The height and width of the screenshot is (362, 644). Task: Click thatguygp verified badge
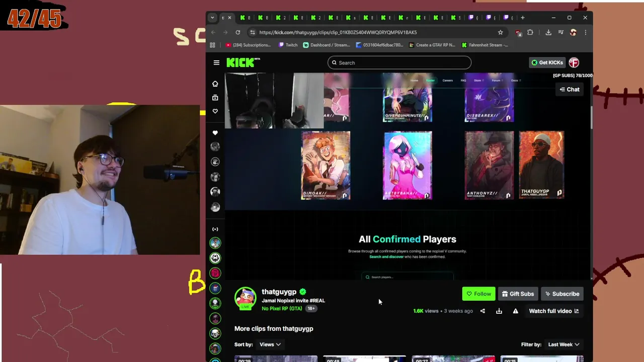303,292
